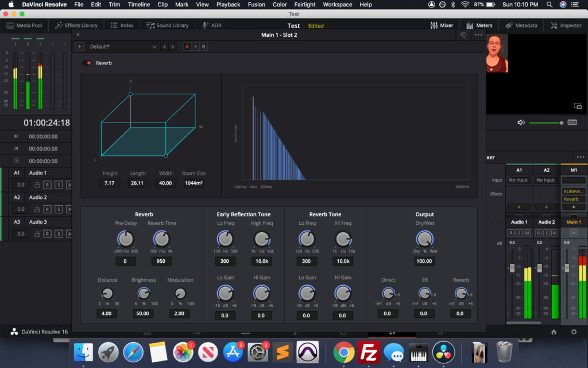Image resolution: width=588 pixels, height=368 pixels.
Task: Open the Effects Library panel
Action: pyautogui.click(x=76, y=25)
